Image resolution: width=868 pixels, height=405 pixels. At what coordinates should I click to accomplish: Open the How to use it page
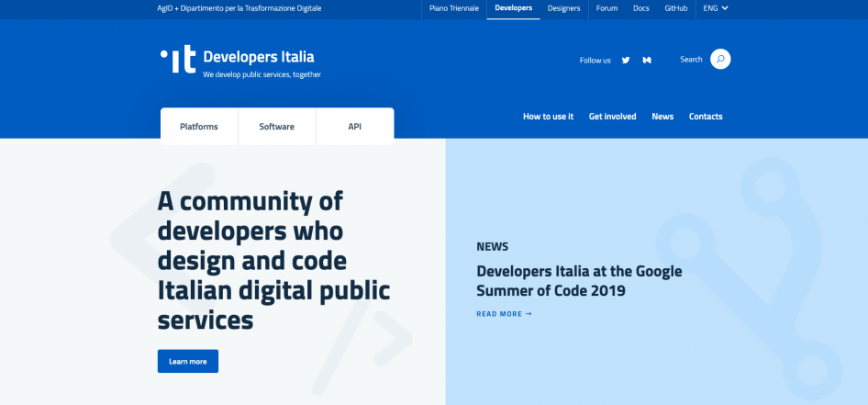pos(548,117)
